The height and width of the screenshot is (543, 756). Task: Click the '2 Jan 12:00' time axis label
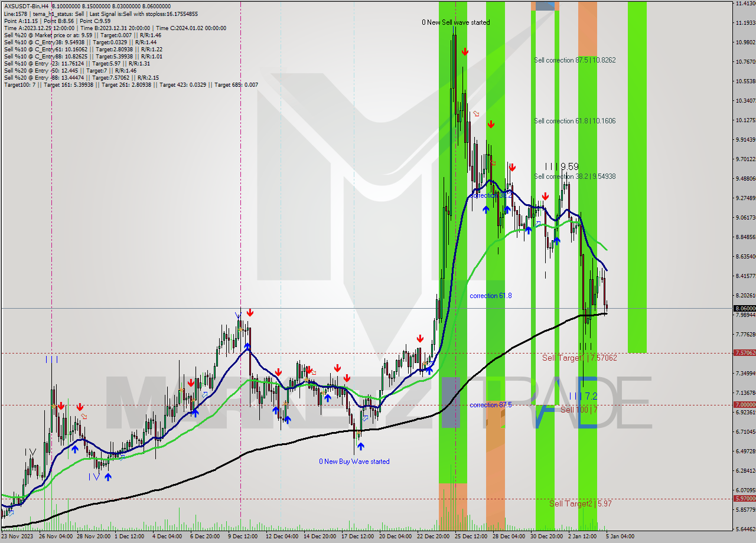(x=583, y=537)
